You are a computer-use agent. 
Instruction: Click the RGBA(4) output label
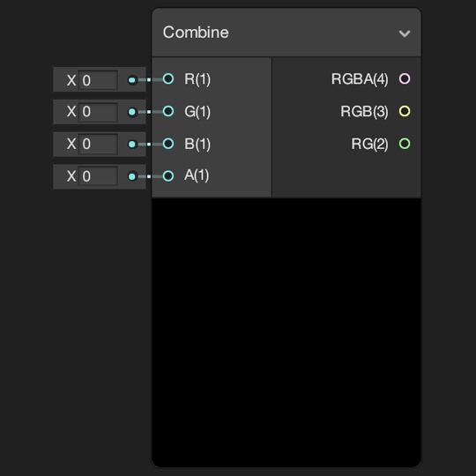pos(360,79)
